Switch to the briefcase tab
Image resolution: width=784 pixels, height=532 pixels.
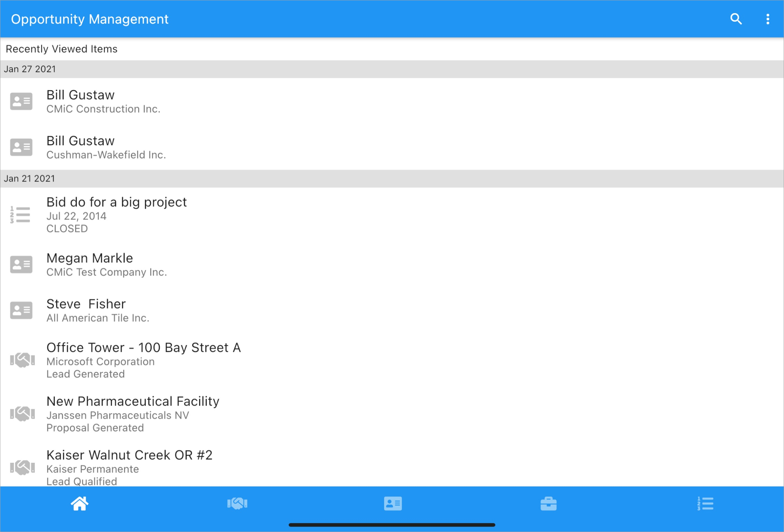(x=548, y=503)
